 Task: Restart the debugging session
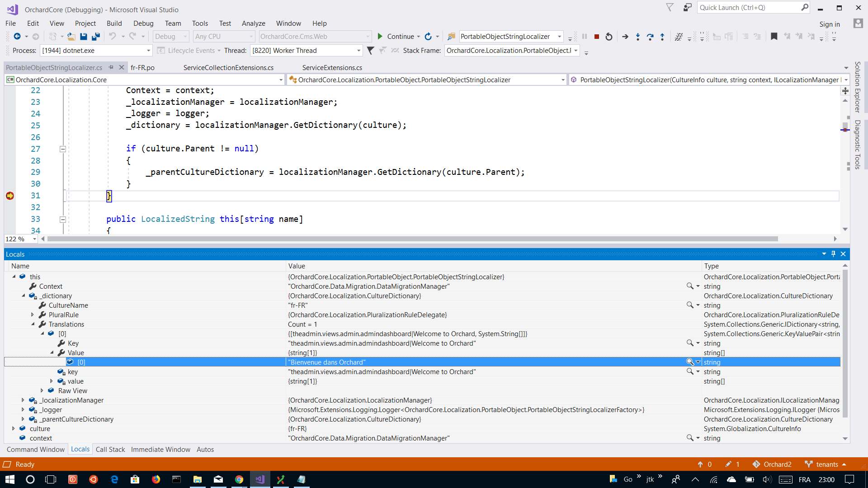[609, 37]
